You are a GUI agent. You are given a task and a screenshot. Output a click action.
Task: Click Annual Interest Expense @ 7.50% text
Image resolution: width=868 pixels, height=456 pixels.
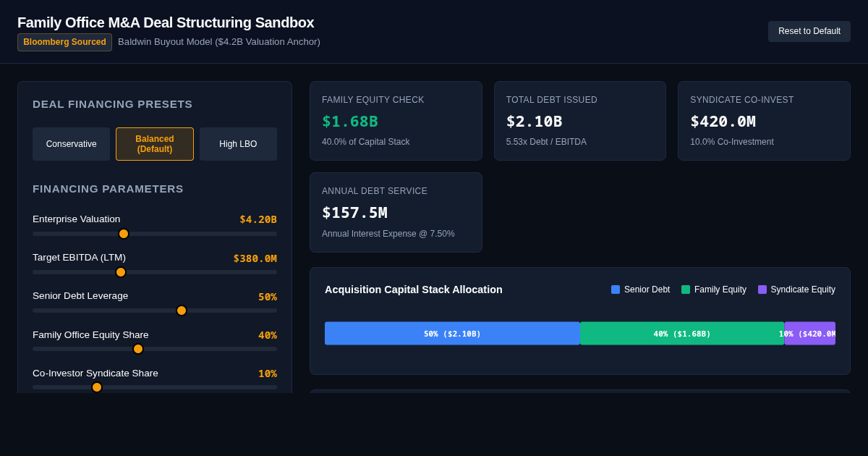[x=388, y=234]
